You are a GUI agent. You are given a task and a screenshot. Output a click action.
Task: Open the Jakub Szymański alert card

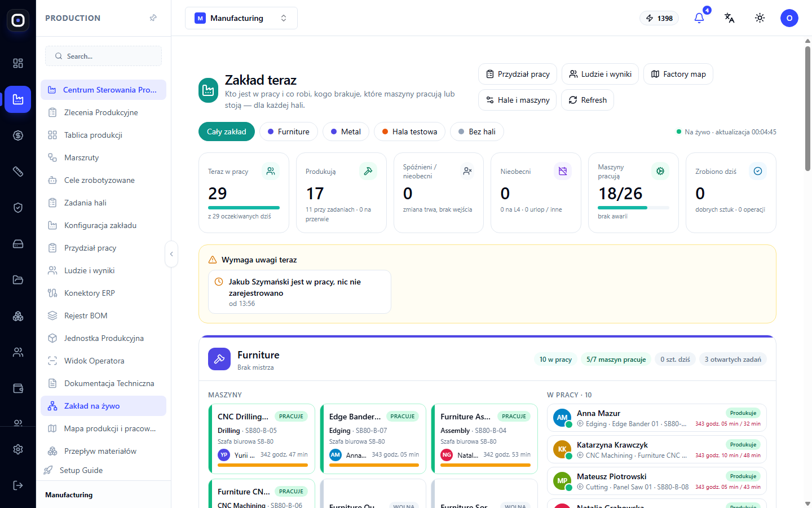(299, 292)
